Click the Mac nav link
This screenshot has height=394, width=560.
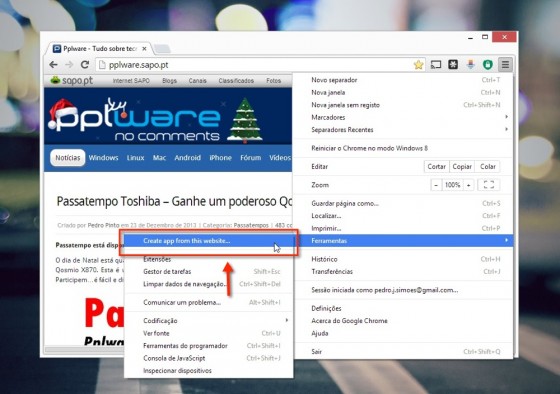tap(159, 158)
